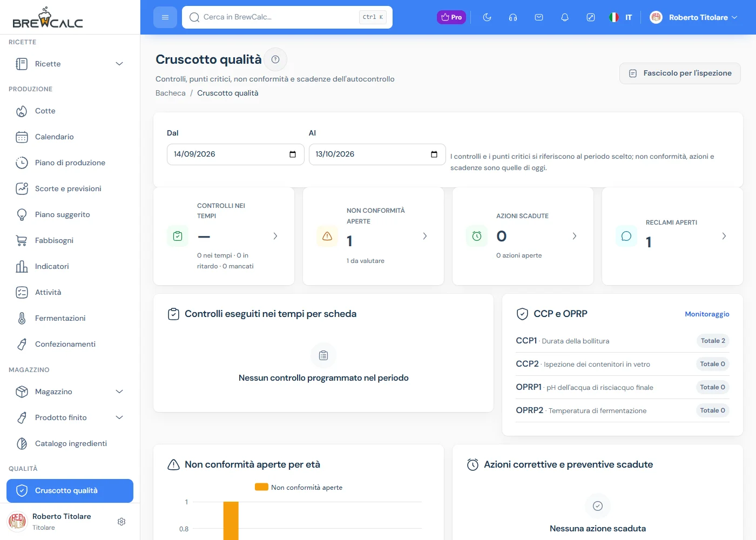Expand the Ricette sidebar menu

(x=70, y=64)
